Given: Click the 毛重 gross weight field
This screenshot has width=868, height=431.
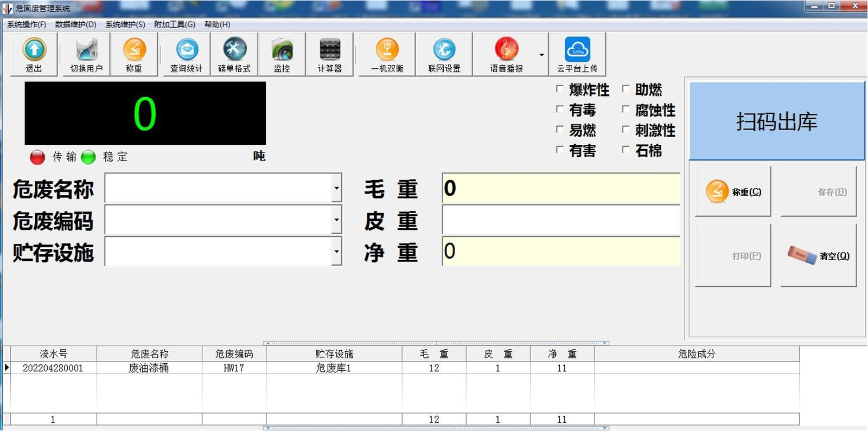Looking at the screenshot, I should tap(561, 188).
